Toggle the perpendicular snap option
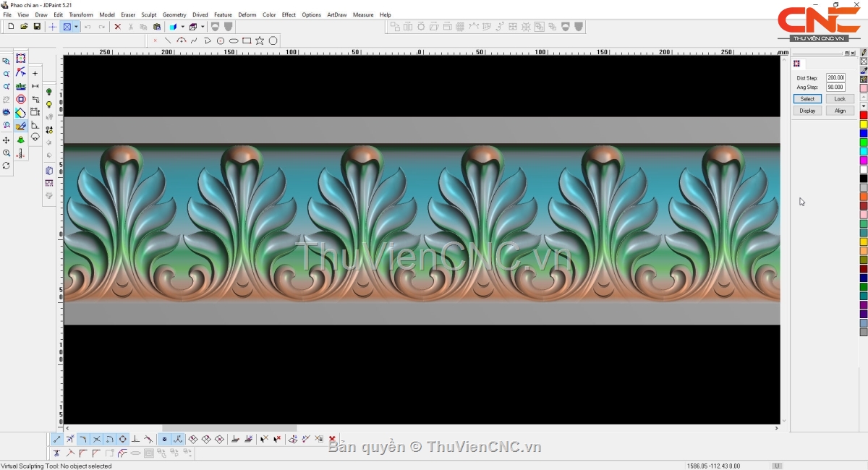Viewport: 868px width, 470px height. tap(135, 440)
